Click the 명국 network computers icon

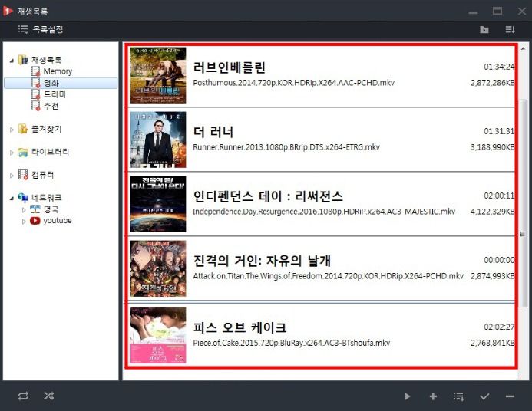tap(35, 209)
